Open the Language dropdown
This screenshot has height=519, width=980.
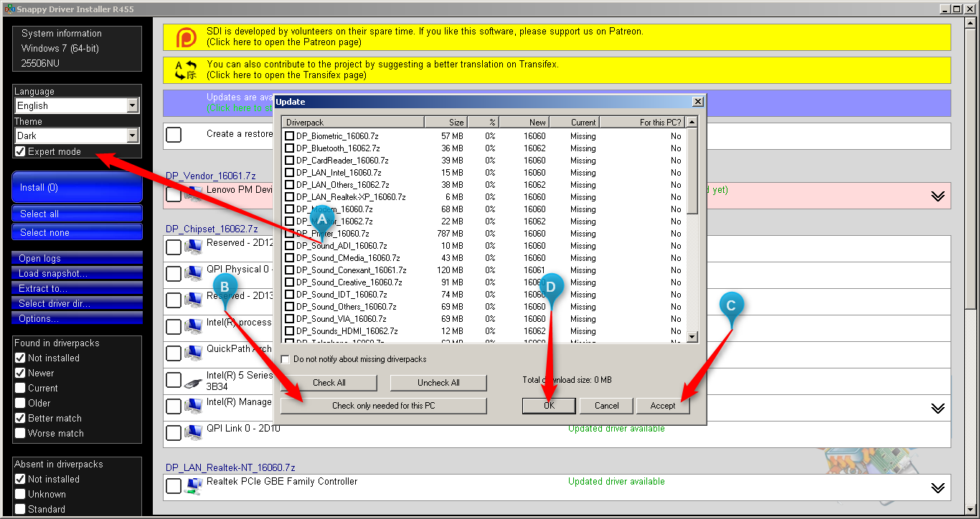tap(132, 105)
